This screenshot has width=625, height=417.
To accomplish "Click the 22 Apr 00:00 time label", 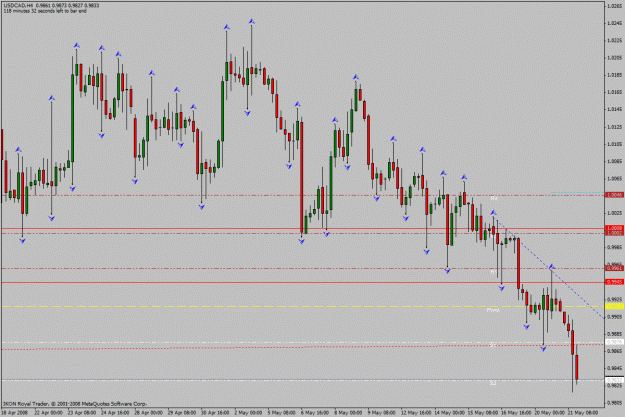I will pos(48,413).
